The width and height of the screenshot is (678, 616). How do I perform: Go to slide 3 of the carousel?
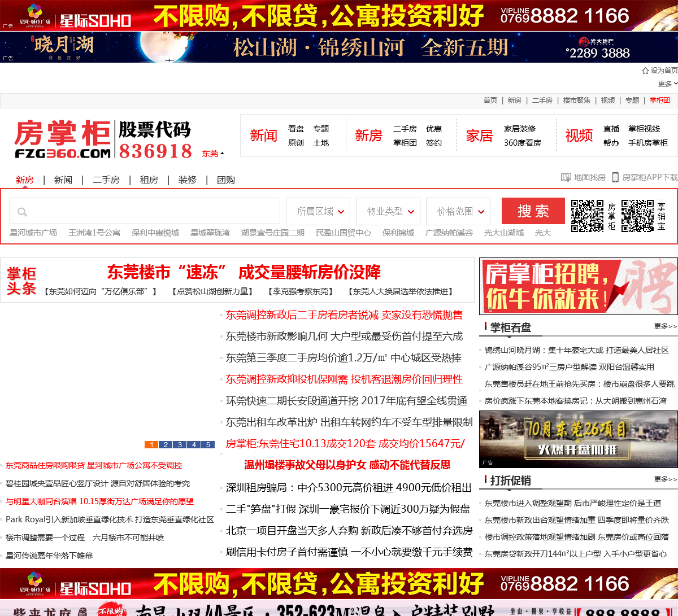tap(180, 445)
